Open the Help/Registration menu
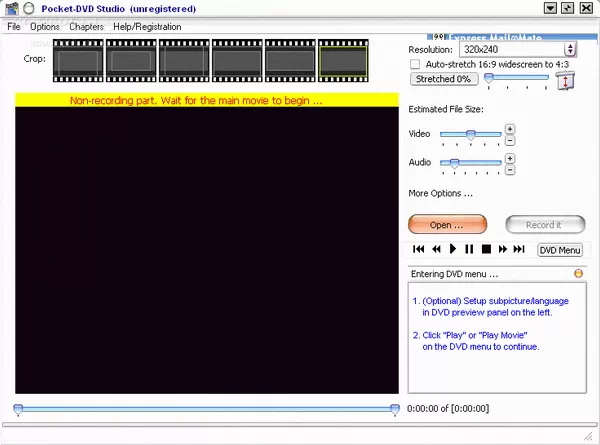The height and width of the screenshot is (445, 600). tap(147, 27)
